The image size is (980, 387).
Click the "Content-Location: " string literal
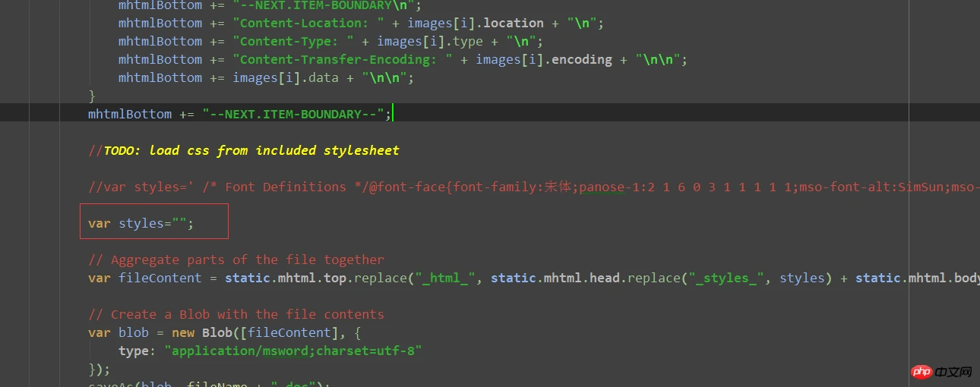pyautogui.click(x=308, y=23)
